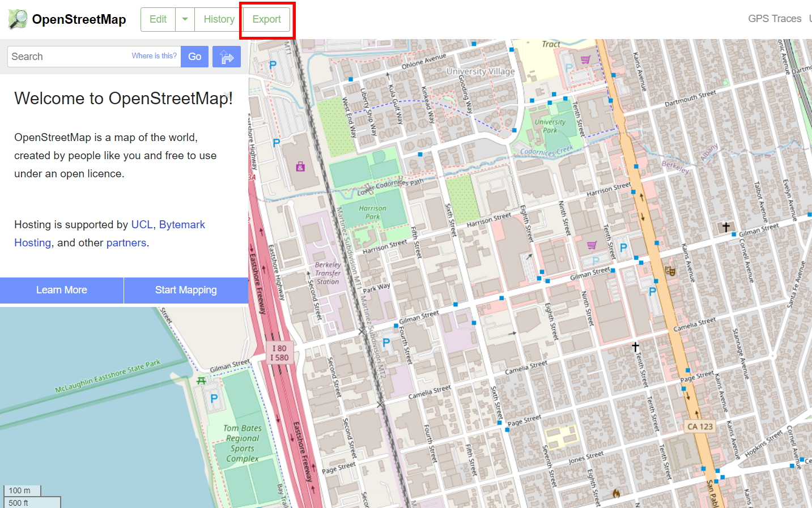Click the 'Where is this?' link
Screen dimensions: 812x508
(154, 56)
